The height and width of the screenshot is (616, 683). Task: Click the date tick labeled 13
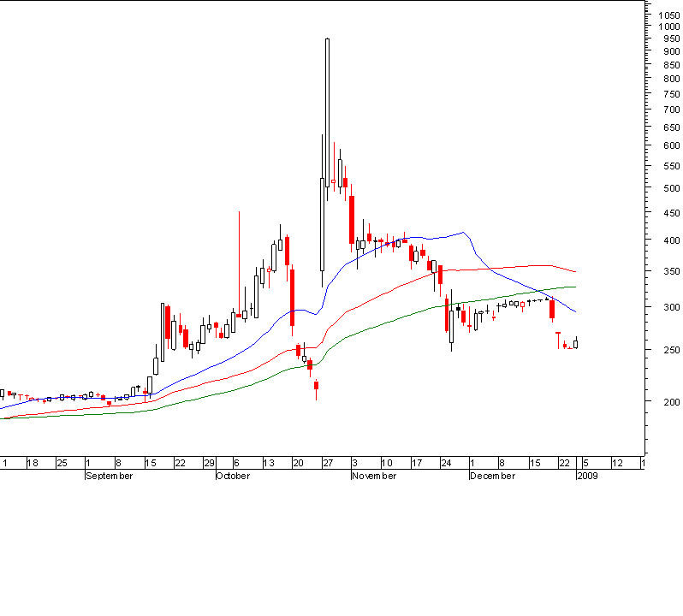pos(269,463)
